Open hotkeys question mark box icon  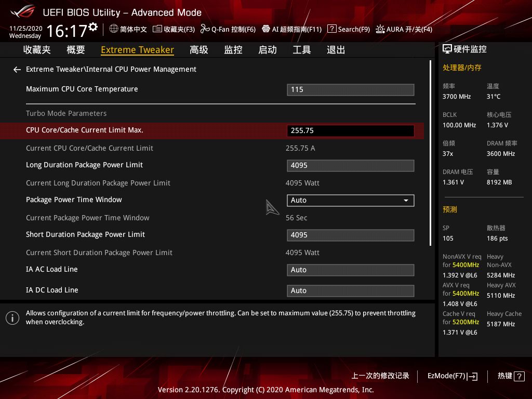tap(519, 376)
